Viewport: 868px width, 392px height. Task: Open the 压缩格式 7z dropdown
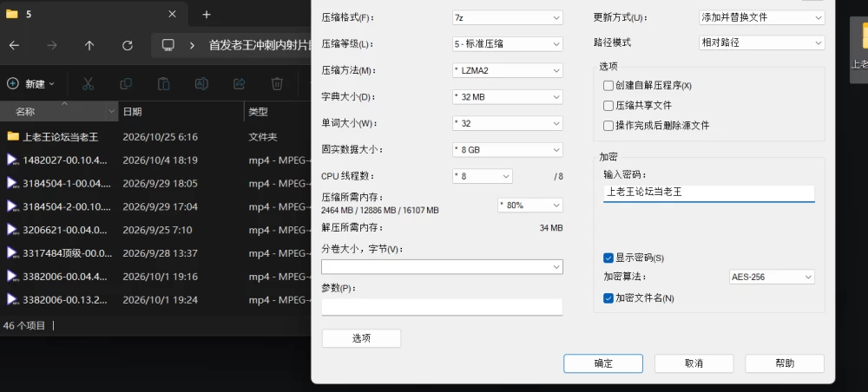[x=508, y=17]
